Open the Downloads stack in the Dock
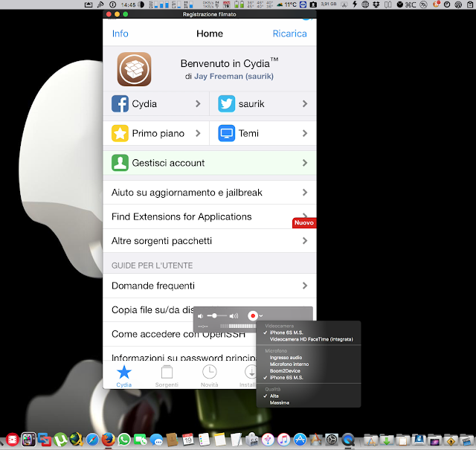Viewport: 476px width, 450px height. click(x=387, y=440)
